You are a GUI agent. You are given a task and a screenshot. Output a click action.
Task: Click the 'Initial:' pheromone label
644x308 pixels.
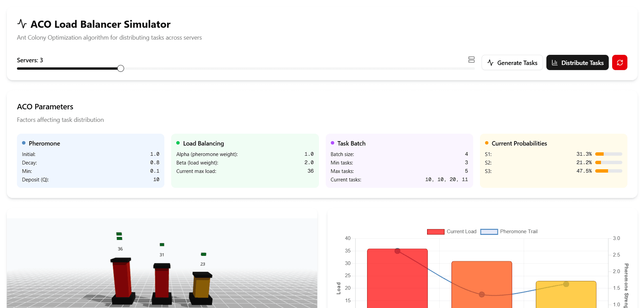29,154
